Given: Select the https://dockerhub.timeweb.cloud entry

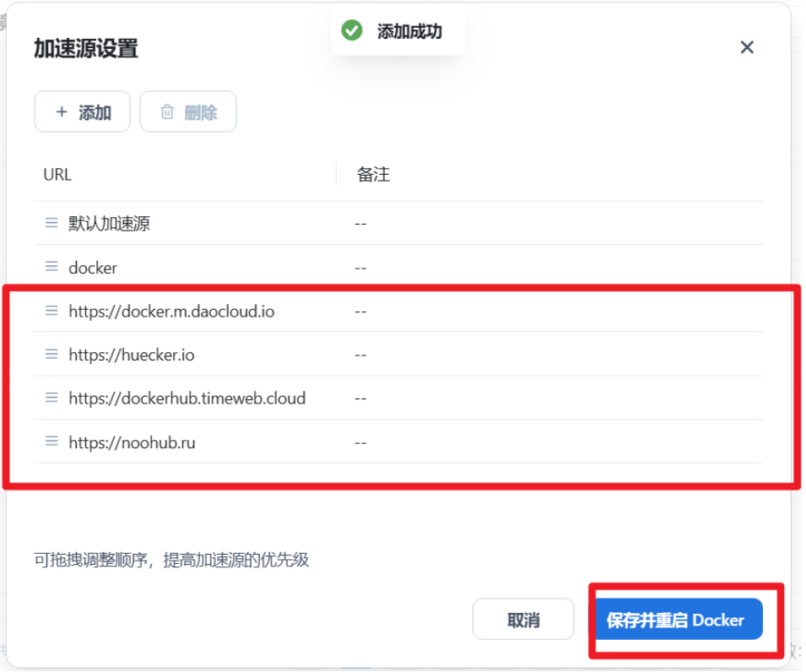Looking at the screenshot, I should (x=187, y=398).
